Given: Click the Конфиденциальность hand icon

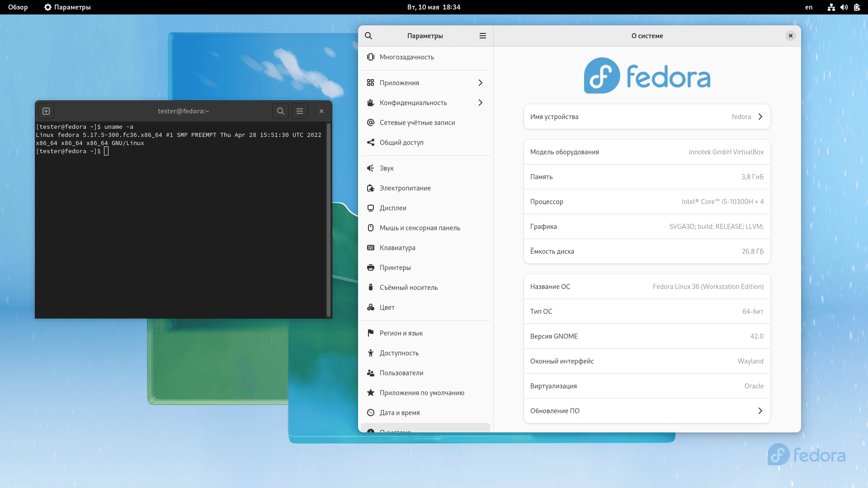Looking at the screenshot, I should (x=371, y=103).
